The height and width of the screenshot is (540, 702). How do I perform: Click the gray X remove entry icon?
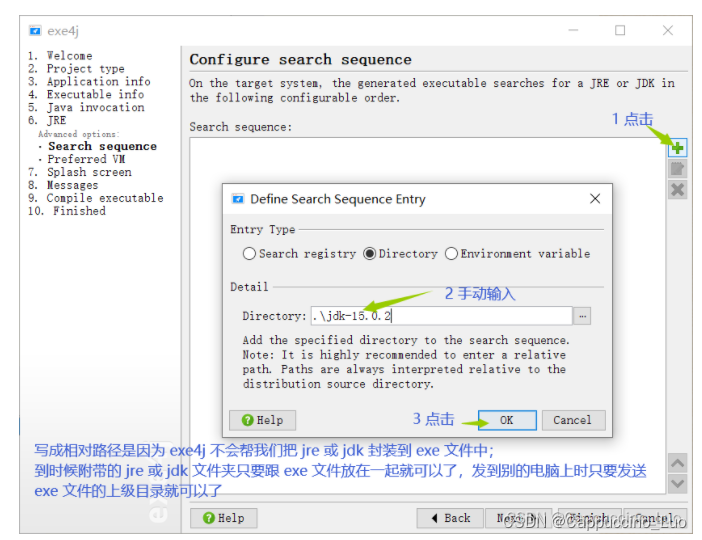click(x=677, y=190)
